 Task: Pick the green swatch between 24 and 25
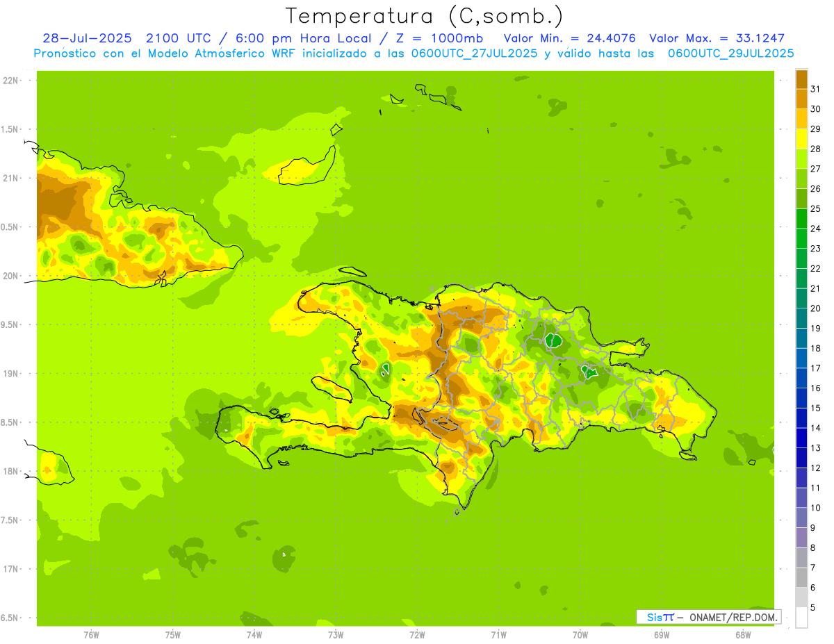[801, 218]
